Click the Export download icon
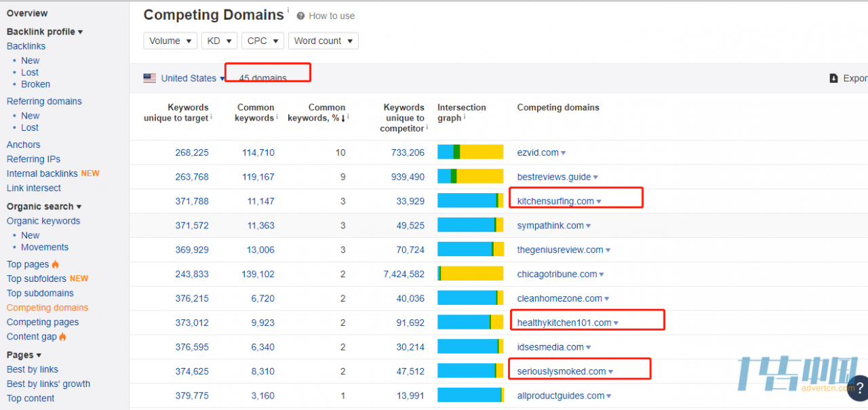The width and height of the screenshot is (868, 410). [833, 79]
